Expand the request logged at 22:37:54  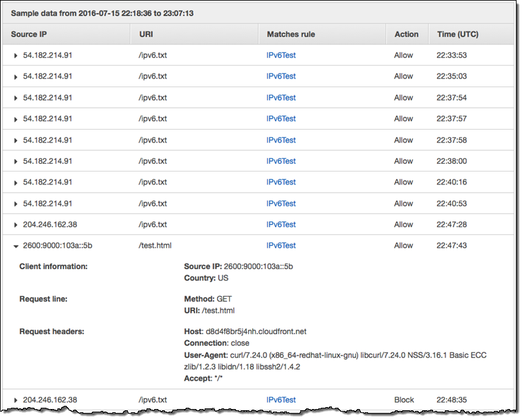[x=16, y=98]
